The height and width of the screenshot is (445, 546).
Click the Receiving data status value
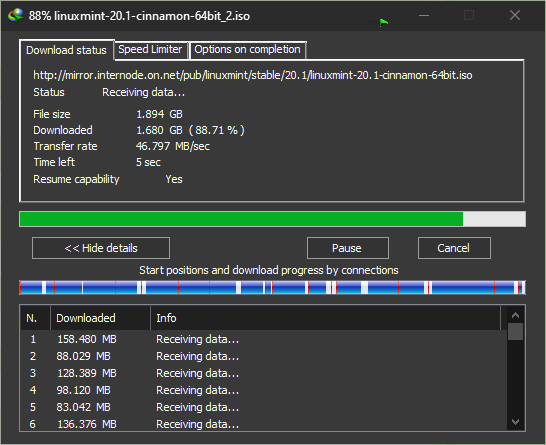tap(143, 92)
